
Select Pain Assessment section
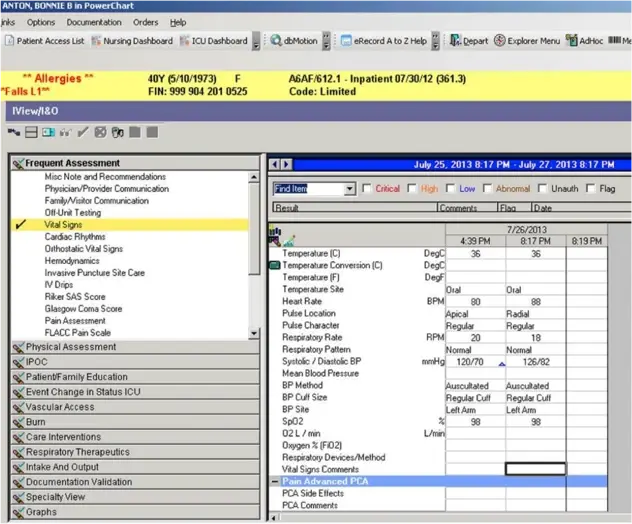click(x=75, y=321)
